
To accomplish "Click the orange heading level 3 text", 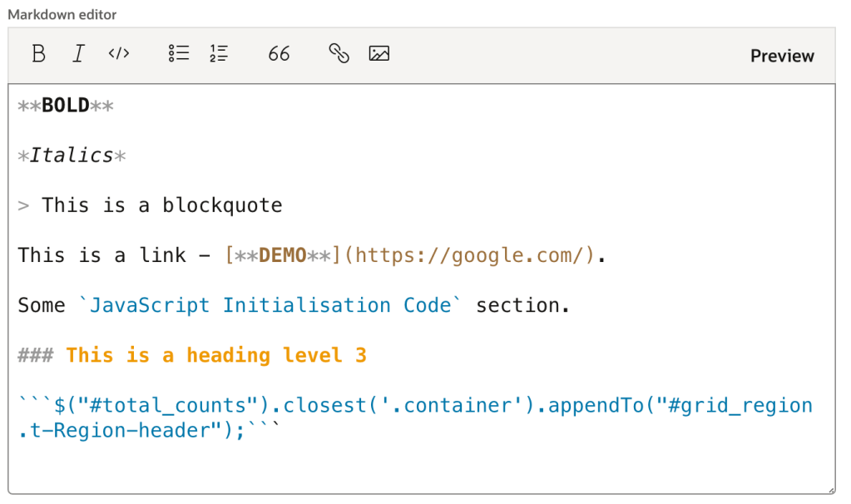I will (x=215, y=355).
